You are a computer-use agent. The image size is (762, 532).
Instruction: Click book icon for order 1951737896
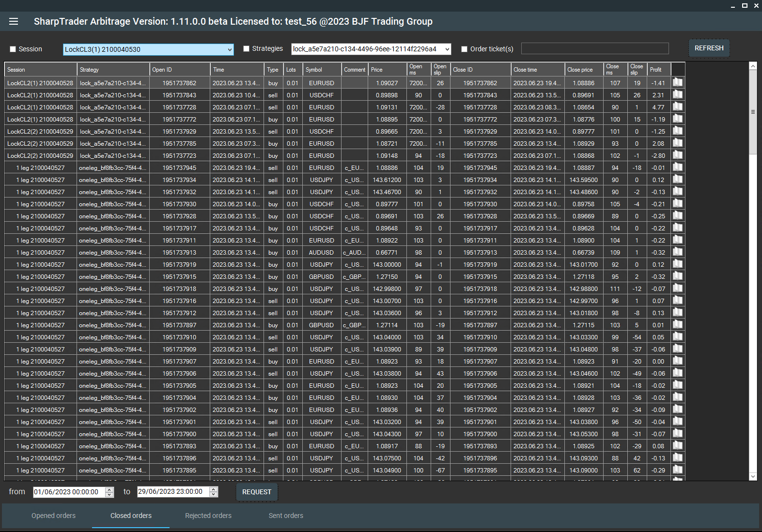(x=678, y=458)
